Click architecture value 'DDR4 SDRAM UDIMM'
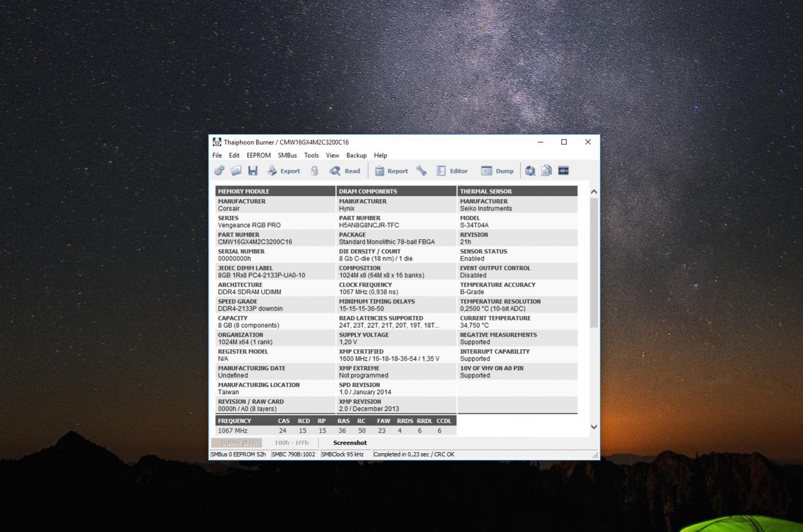 (250, 292)
